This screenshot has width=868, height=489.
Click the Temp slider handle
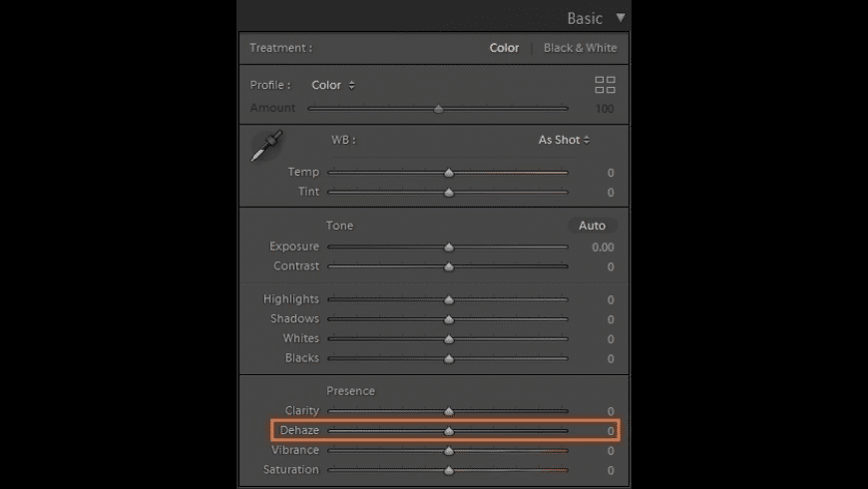449,173
